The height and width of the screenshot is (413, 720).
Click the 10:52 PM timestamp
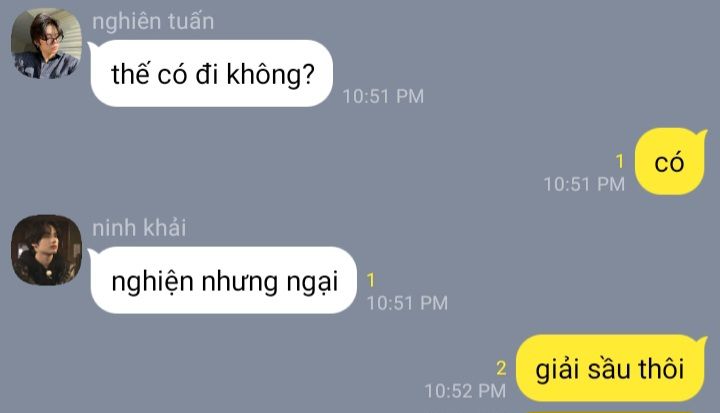tap(465, 391)
